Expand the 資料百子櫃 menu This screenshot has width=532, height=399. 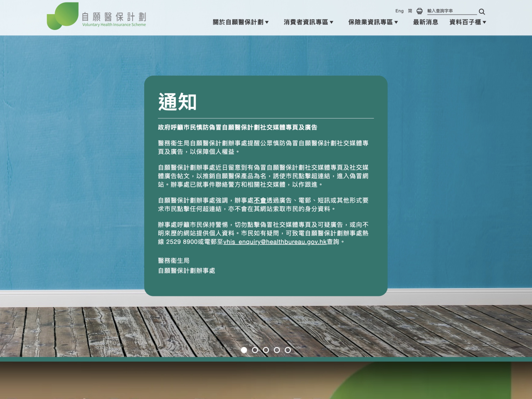(468, 22)
